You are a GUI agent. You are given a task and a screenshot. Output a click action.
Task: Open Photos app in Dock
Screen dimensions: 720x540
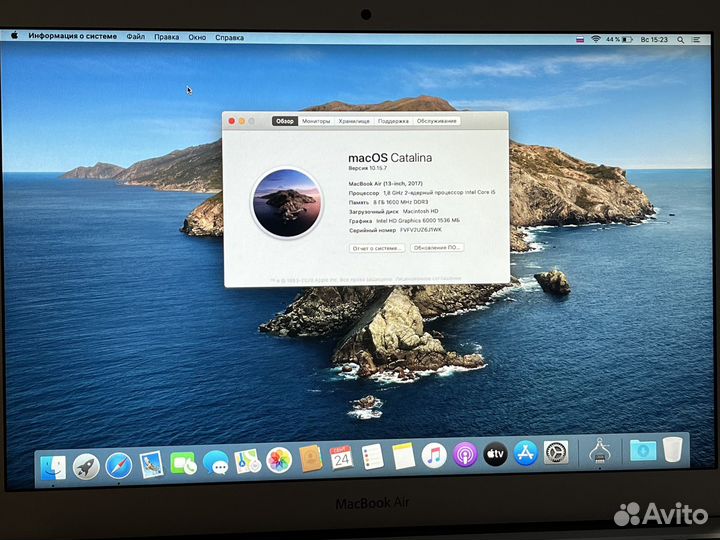[x=279, y=460]
